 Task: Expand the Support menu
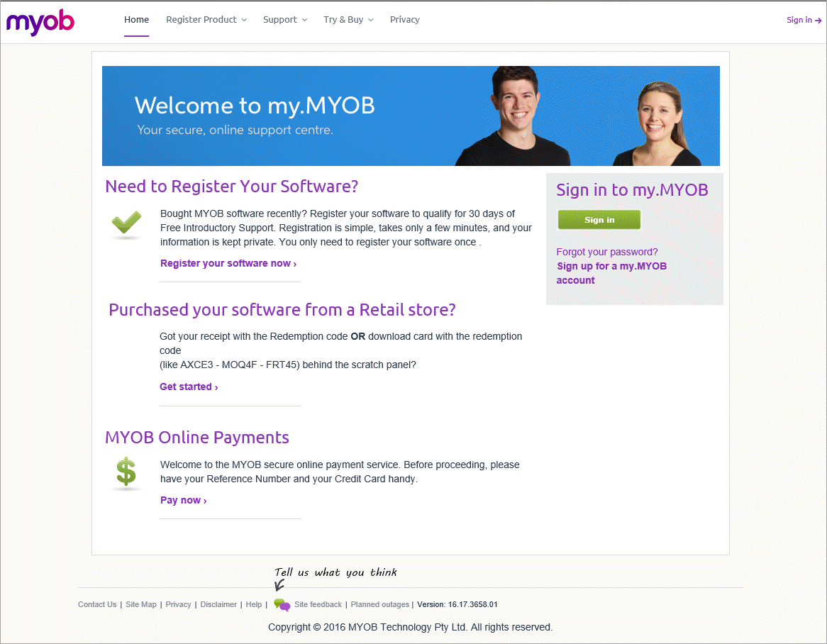(x=285, y=20)
